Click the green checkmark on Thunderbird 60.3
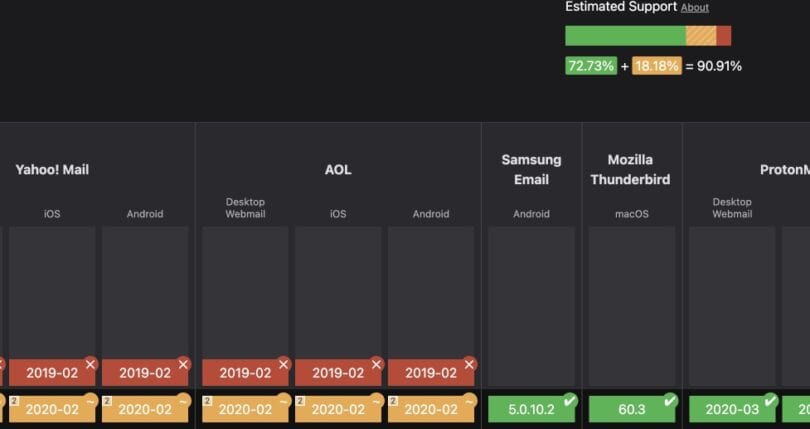810x429 pixels. [x=670, y=401]
